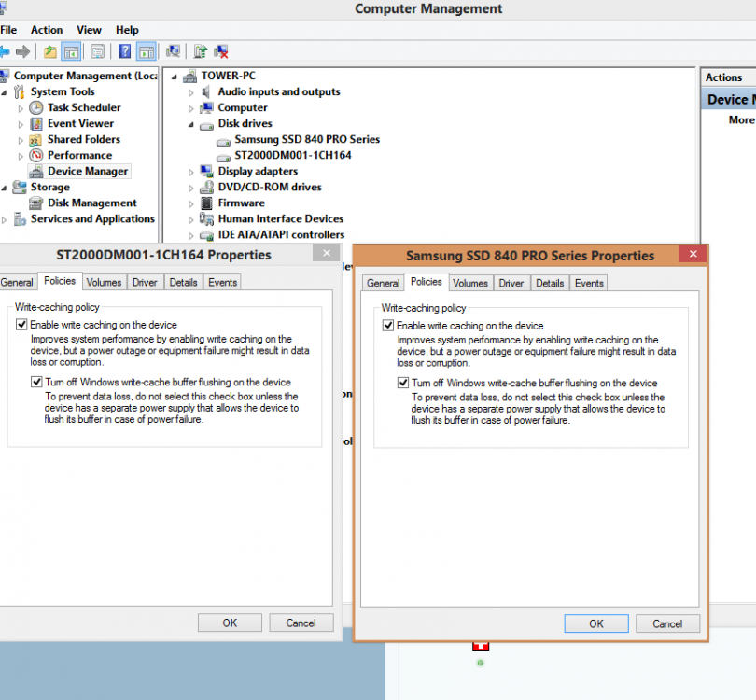Click the Forward arrow toolbar icon
Screen dimensions: 756x700
coord(22,51)
